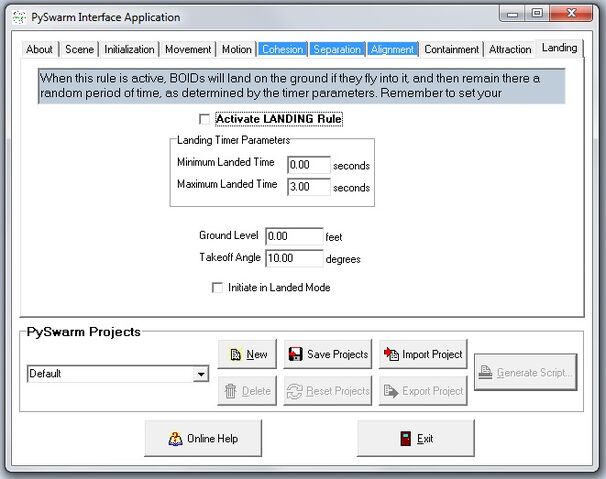This screenshot has width=606, height=479.
Task: Click the Takeoff Angle label
Action: (230, 257)
